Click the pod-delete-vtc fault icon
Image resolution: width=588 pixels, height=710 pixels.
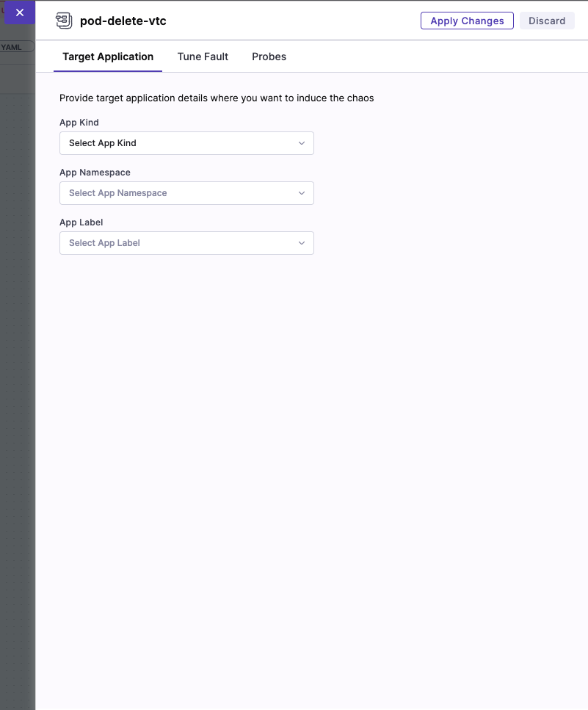click(64, 21)
